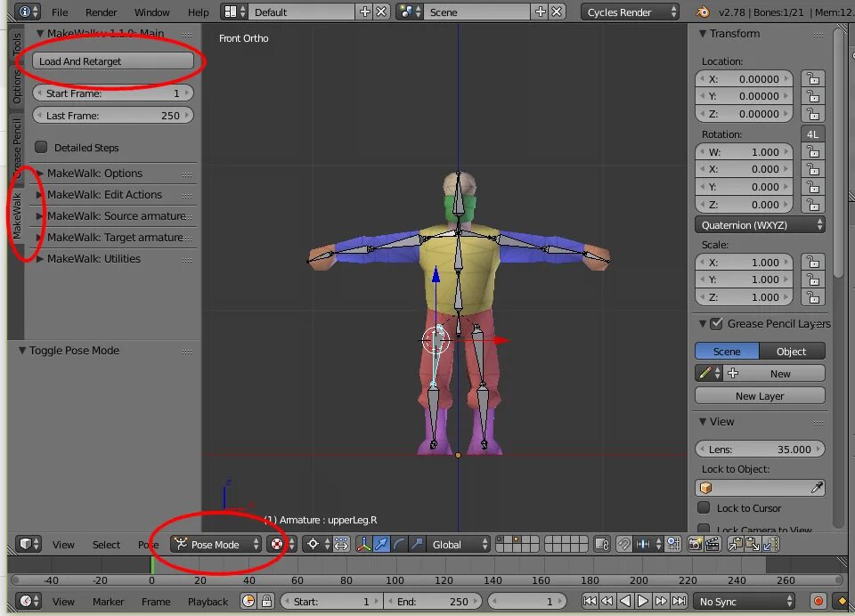Image resolution: width=855 pixels, height=616 pixels.
Task: Open the MakeWalk sidebar tab
Action: [16, 215]
